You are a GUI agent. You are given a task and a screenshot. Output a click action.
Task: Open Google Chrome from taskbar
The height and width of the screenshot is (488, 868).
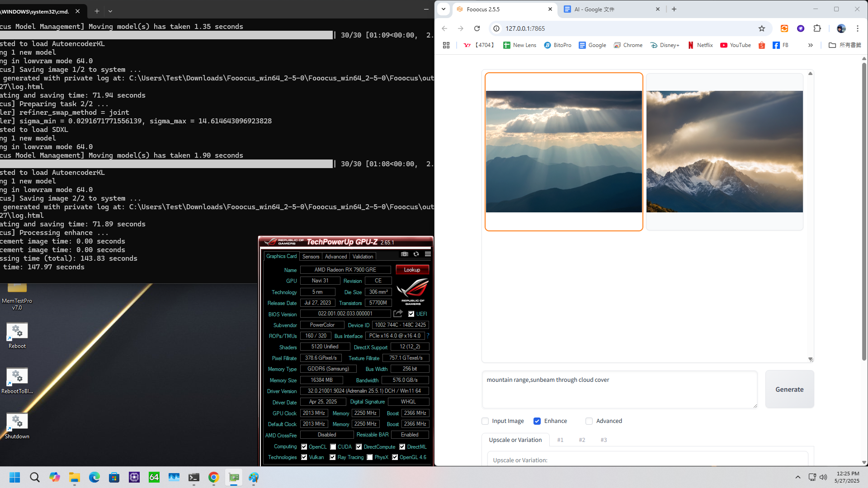[x=214, y=477]
